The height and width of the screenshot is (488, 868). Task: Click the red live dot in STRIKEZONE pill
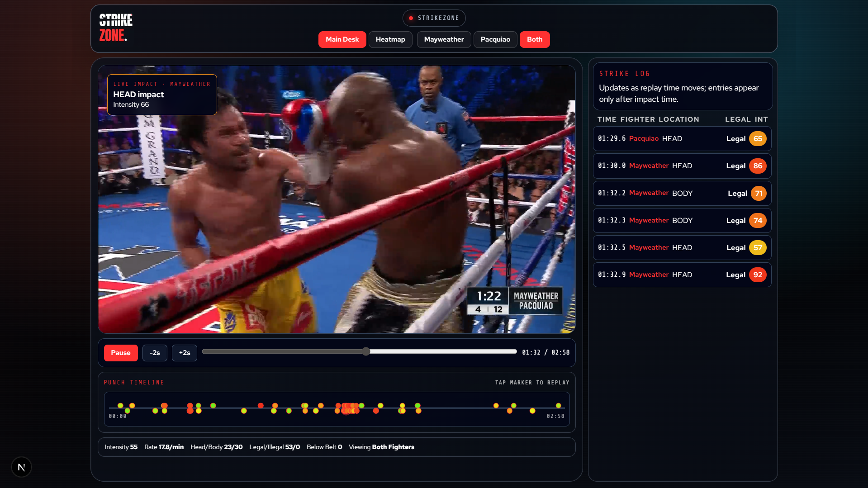point(411,18)
